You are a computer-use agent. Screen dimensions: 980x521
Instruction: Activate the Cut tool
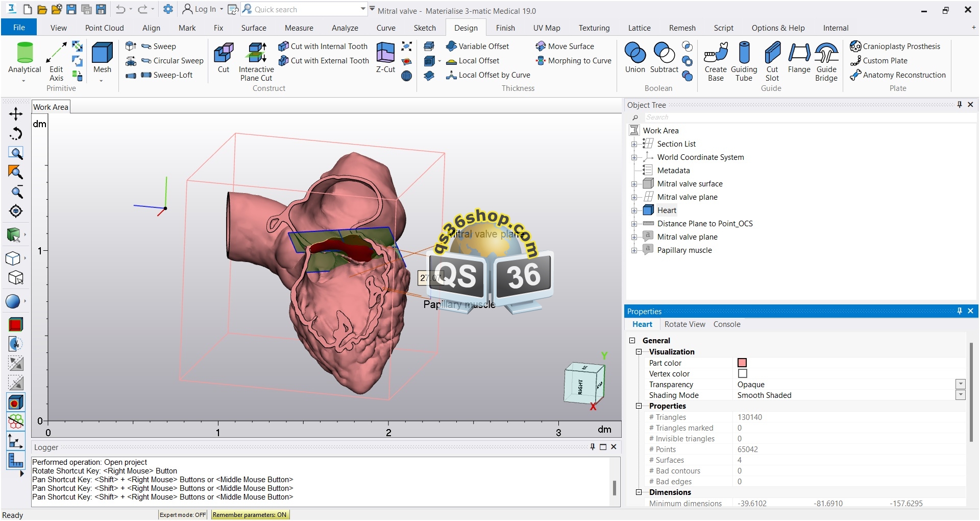tap(224, 58)
